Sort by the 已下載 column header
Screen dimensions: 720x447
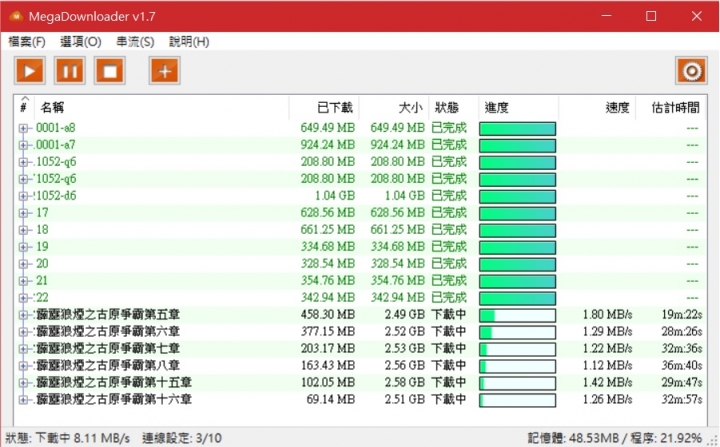tap(324, 108)
